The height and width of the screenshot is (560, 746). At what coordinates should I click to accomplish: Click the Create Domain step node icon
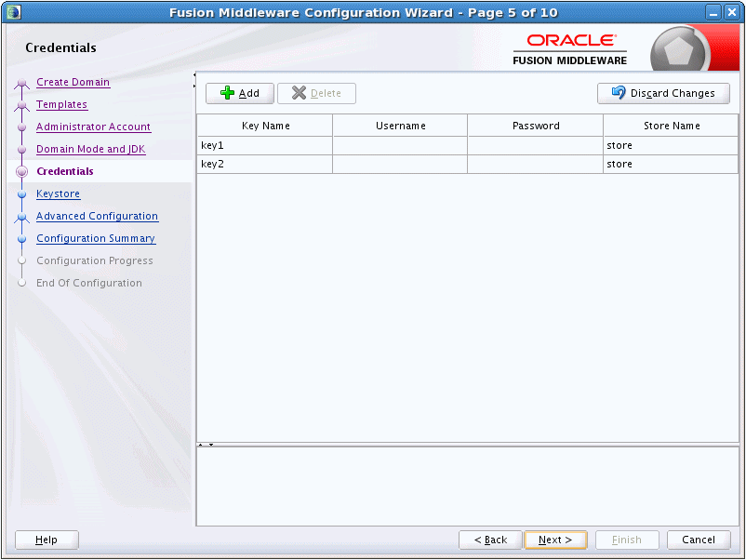click(21, 84)
